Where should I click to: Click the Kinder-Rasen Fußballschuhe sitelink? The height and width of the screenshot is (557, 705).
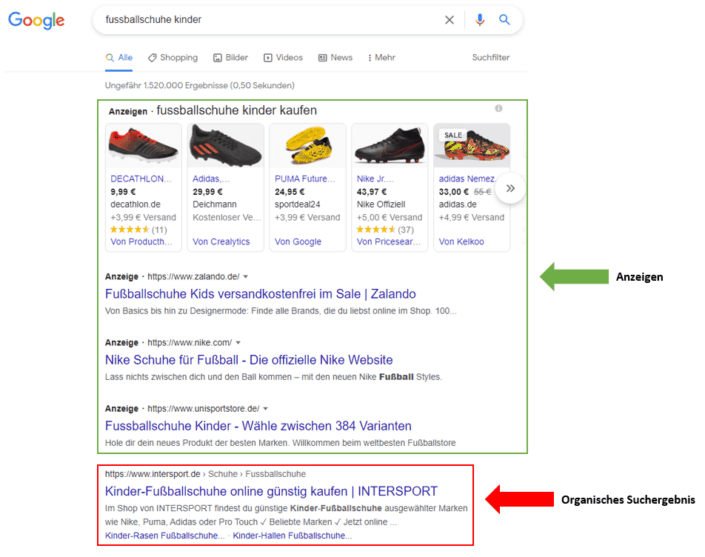pyautogui.click(x=165, y=536)
